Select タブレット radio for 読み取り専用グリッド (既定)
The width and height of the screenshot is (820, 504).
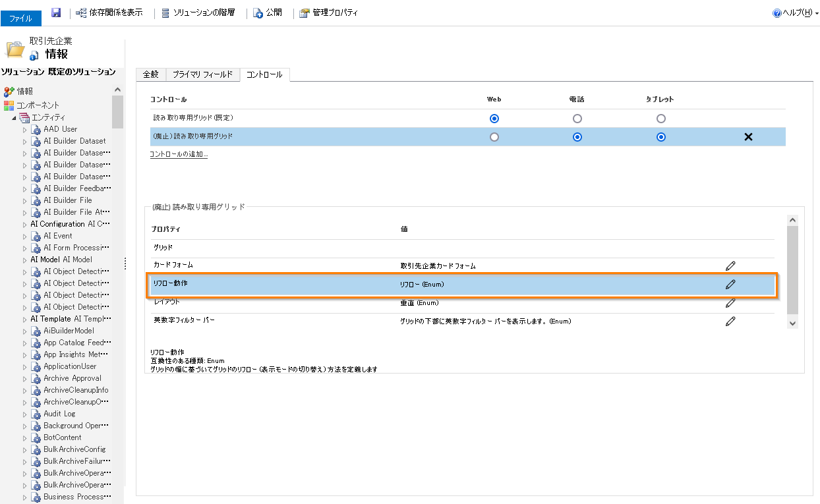pos(661,119)
